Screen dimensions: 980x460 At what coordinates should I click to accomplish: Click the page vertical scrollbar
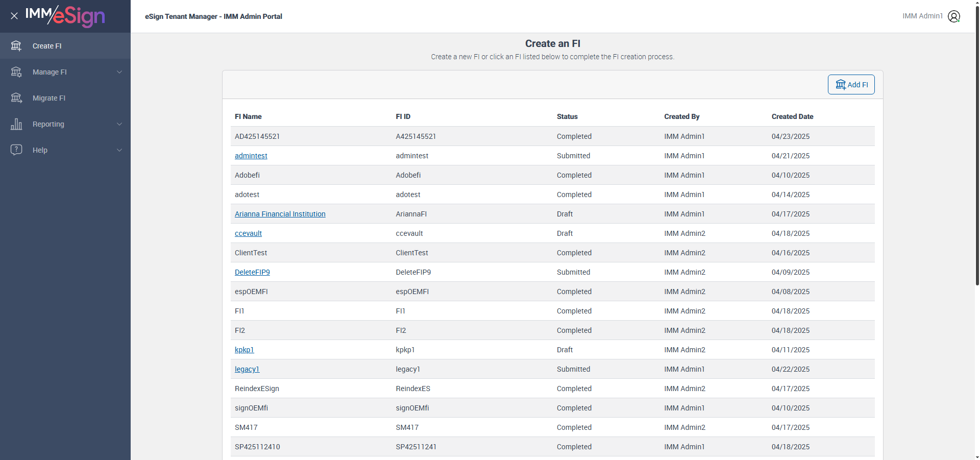pyautogui.click(x=977, y=153)
